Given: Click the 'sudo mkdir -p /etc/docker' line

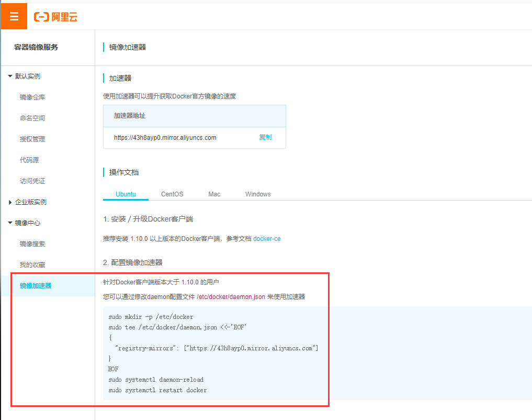Looking at the screenshot, I should tap(151, 317).
